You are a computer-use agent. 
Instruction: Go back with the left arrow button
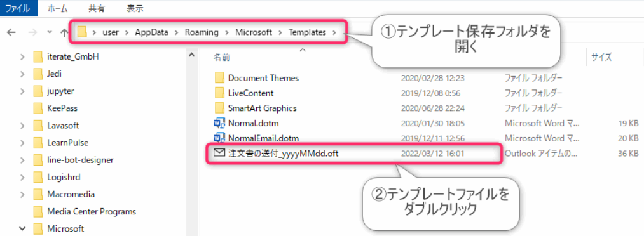11,32
